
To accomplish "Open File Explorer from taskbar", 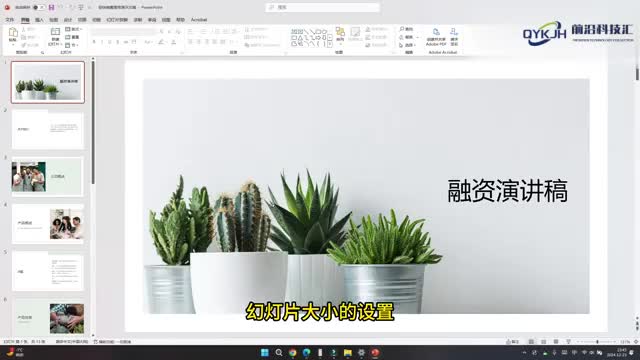I will pos(347,352).
